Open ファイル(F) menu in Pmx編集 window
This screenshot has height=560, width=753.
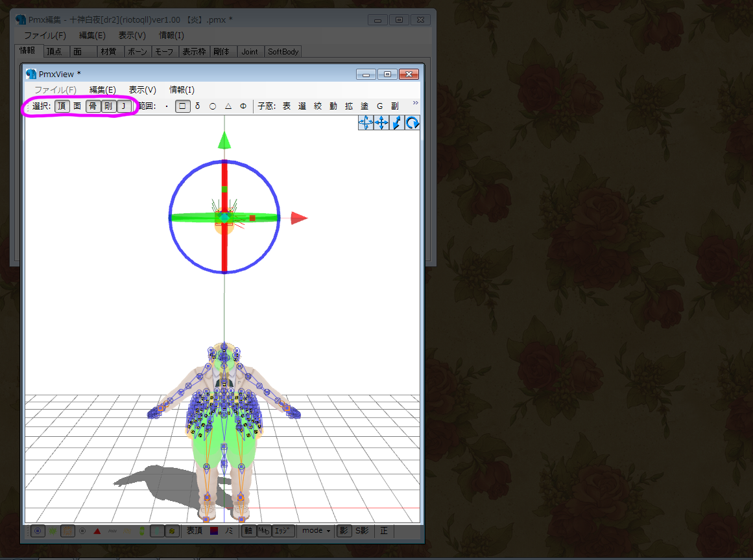pos(45,36)
